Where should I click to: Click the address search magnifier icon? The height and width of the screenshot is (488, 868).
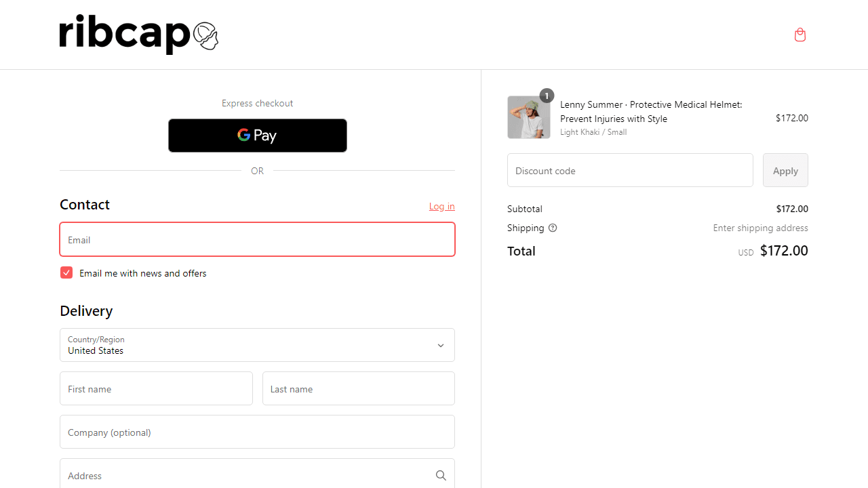click(441, 476)
